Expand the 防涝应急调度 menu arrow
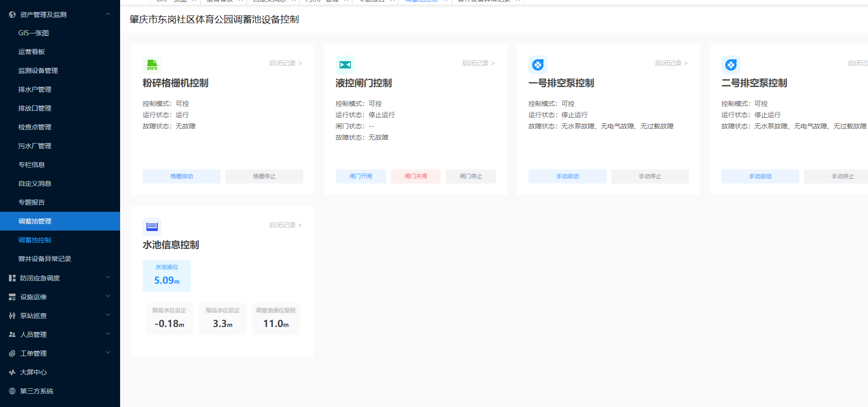 [x=108, y=278]
